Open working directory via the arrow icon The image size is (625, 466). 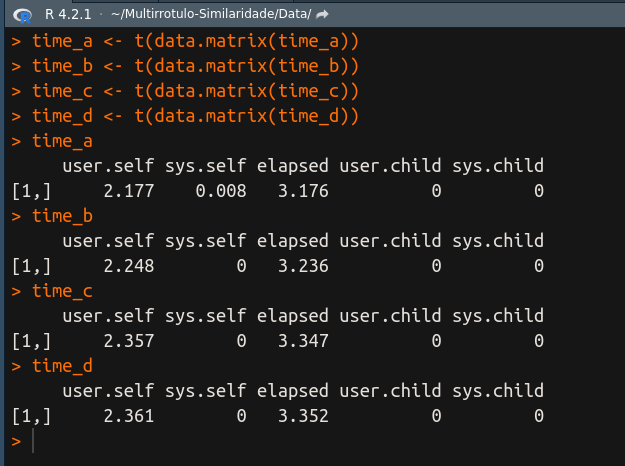coord(322,15)
